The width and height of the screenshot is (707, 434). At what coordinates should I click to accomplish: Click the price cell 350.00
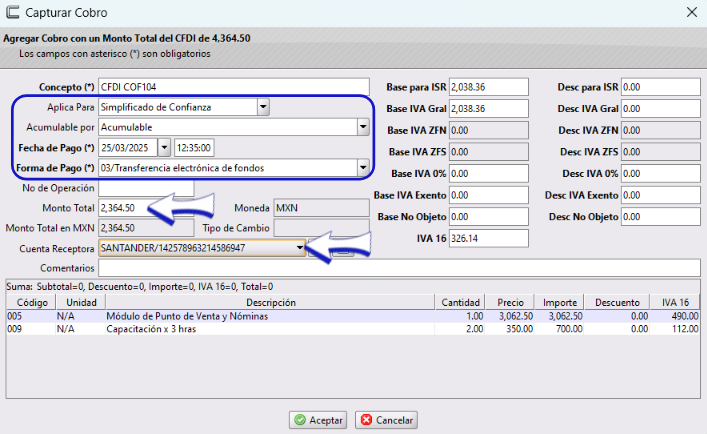pyautogui.click(x=510, y=329)
